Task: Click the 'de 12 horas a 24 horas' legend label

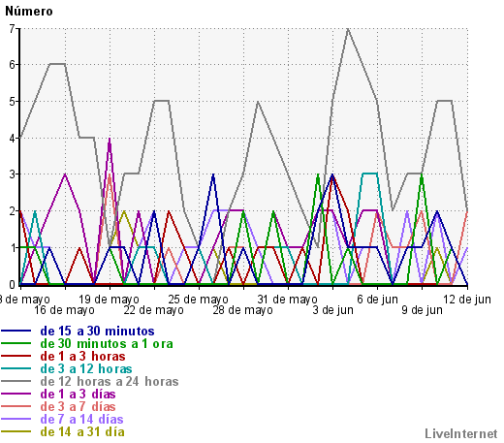Action: pos(110,382)
